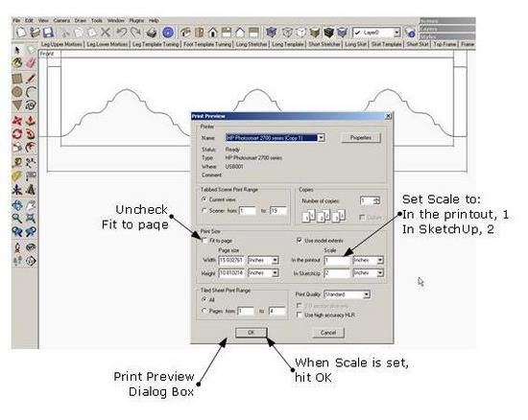This screenshot has width=528, height=420.
Task: Select the Zoom magnifier tool
Action: tap(17, 218)
